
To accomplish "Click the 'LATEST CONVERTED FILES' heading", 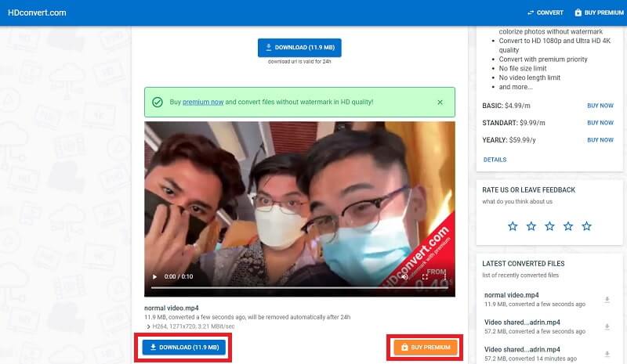I will point(524,264).
